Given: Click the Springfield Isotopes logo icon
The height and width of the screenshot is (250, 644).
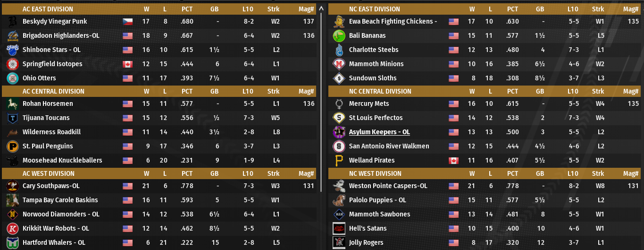Looking at the screenshot, I should (12, 64).
